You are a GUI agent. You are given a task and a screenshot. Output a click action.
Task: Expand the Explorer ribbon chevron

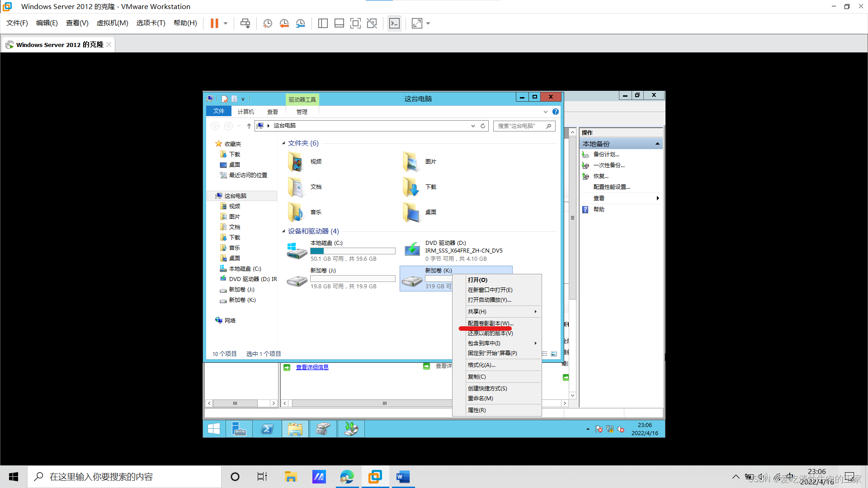pyautogui.click(x=546, y=112)
